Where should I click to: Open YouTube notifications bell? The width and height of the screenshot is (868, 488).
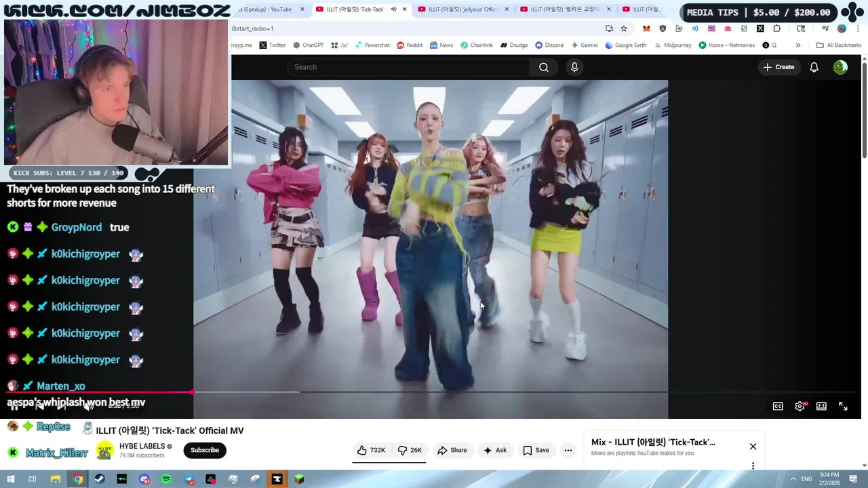814,67
